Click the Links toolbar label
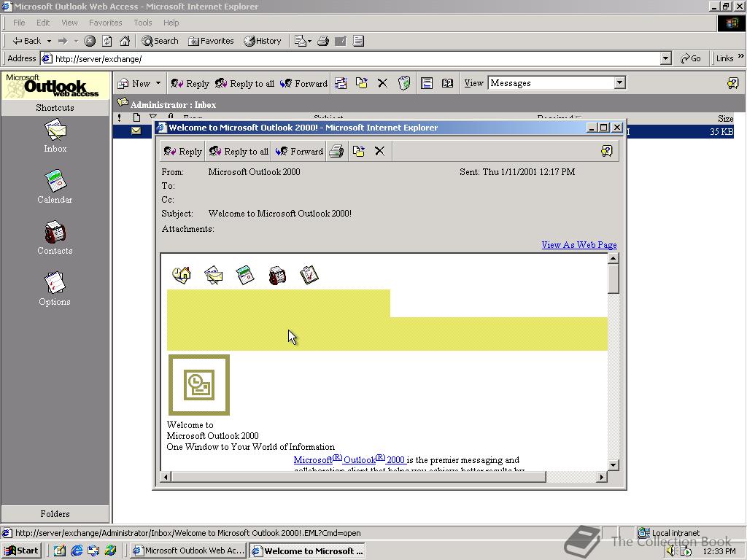 (724, 58)
